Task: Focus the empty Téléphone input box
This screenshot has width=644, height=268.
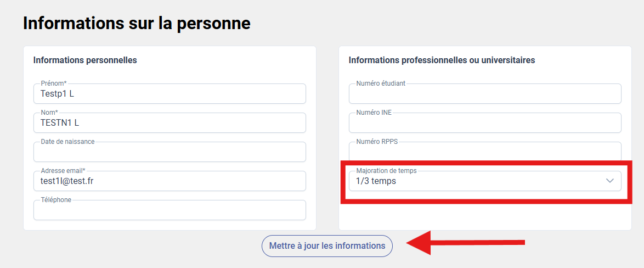Action: pos(170,210)
